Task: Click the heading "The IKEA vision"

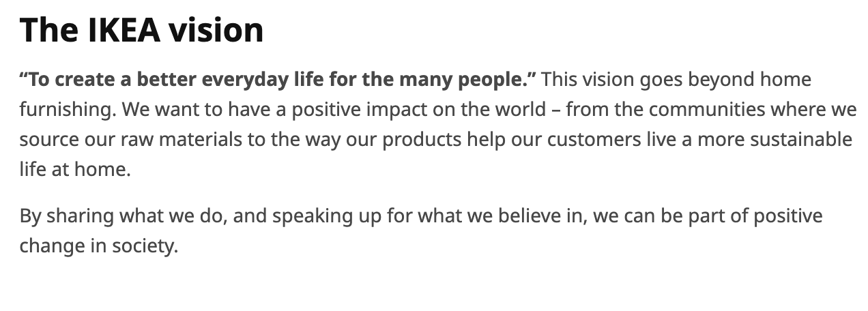Action: (141, 30)
